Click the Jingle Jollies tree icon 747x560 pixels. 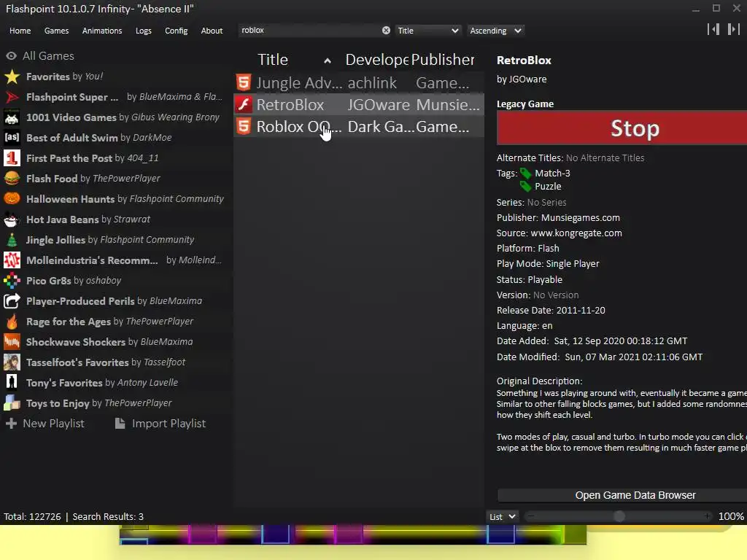point(12,240)
